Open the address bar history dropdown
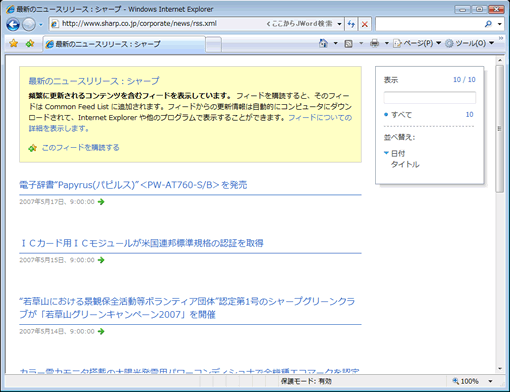Image resolution: width=510 pixels, height=392 pixels. pos(339,24)
